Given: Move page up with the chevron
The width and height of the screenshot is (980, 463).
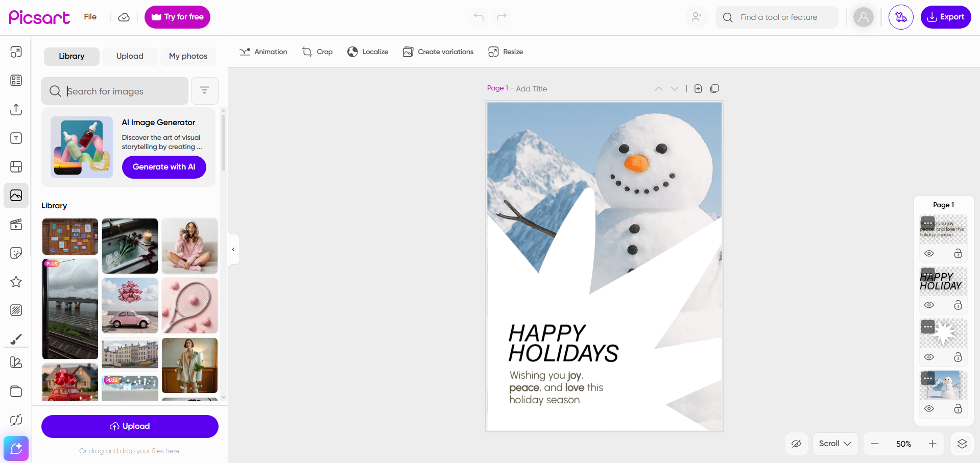Looking at the screenshot, I should tap(659, 89).
